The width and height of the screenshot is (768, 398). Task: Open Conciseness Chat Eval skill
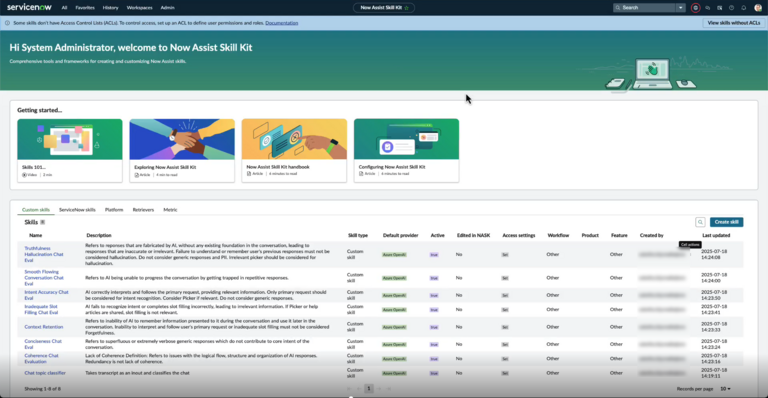(43, 344)
